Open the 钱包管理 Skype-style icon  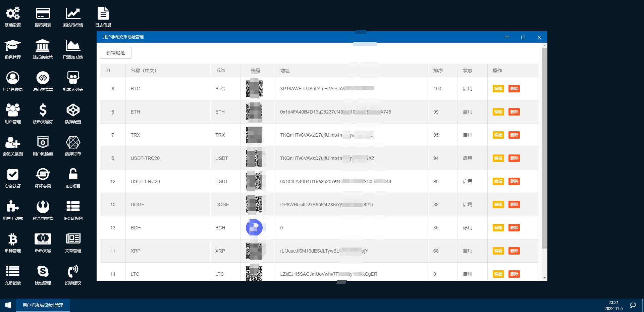(x=43, y=271)
